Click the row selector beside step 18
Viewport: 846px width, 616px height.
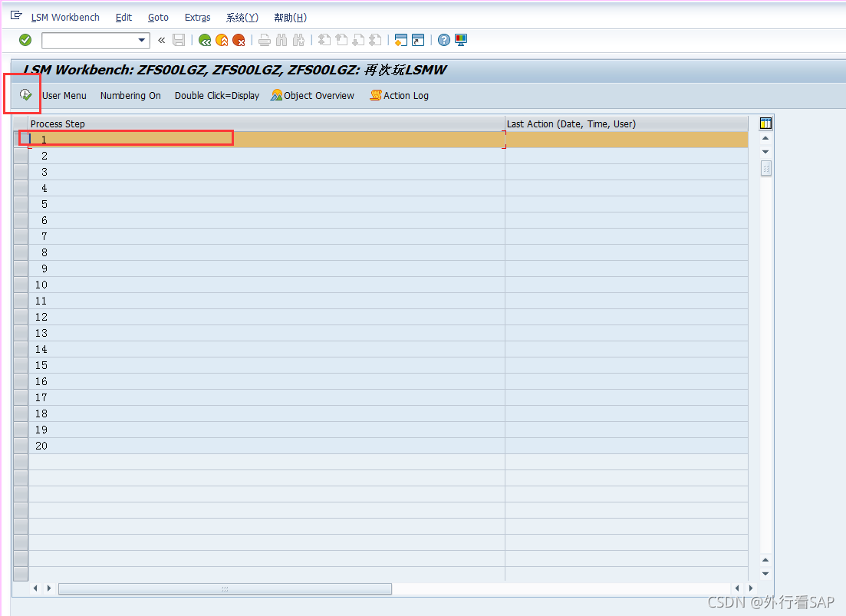(x=21, y=413)
